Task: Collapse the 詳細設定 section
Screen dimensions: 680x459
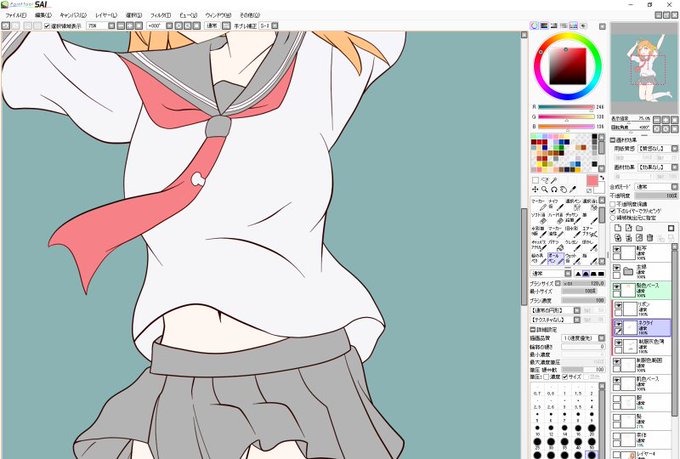Action: (x=533, y=330)
